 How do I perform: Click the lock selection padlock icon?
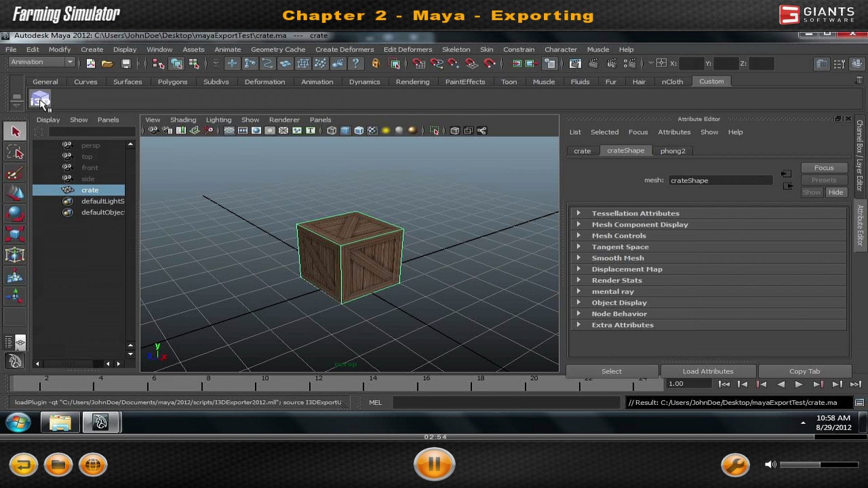[375, 64]
